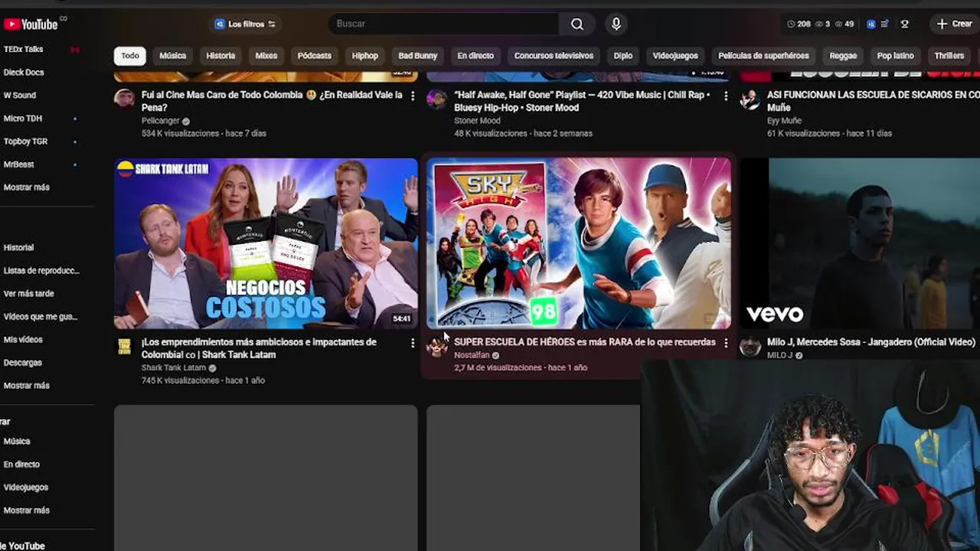Select the Videojuegos filter chip
Screen dimensions: 980x551
pos(675,56)
